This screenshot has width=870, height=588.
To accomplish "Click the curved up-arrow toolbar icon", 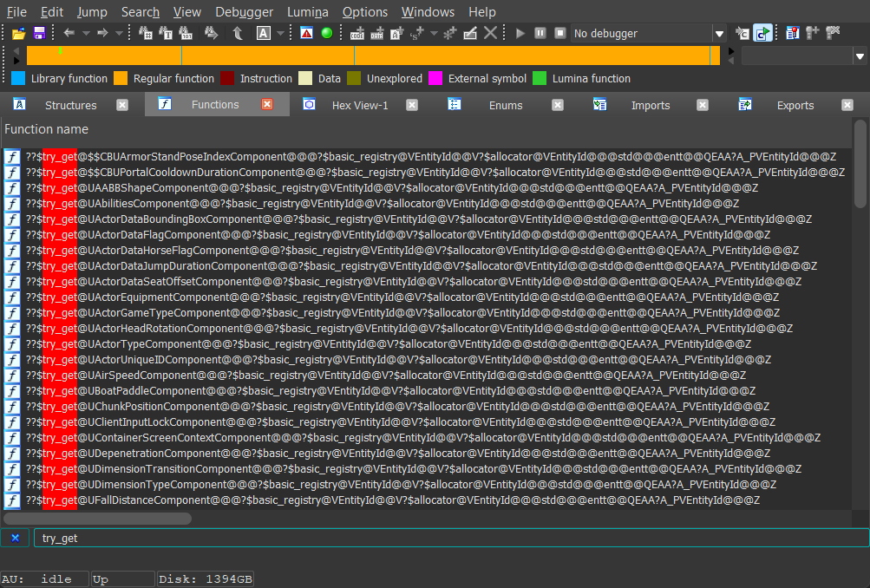I will pos(238,33).
